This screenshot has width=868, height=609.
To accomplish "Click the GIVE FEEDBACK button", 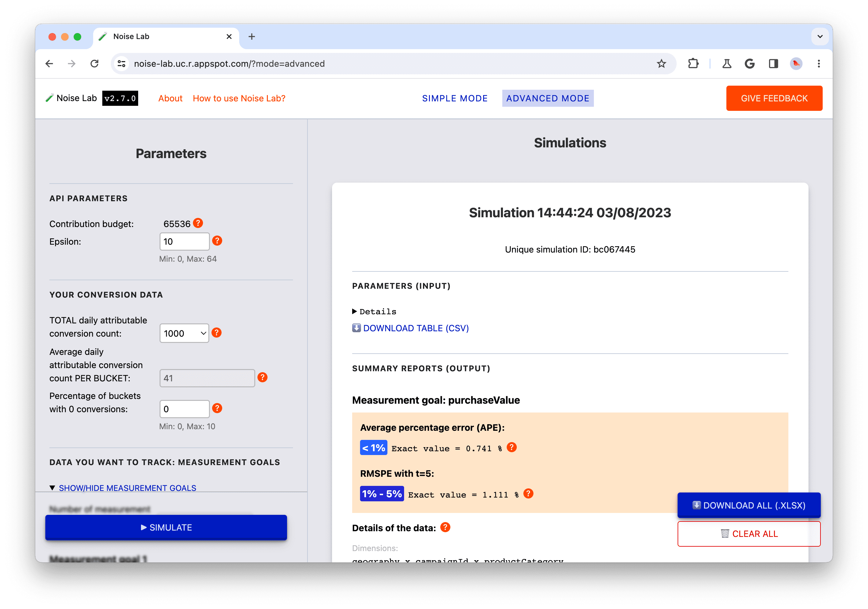I will 774,98.
